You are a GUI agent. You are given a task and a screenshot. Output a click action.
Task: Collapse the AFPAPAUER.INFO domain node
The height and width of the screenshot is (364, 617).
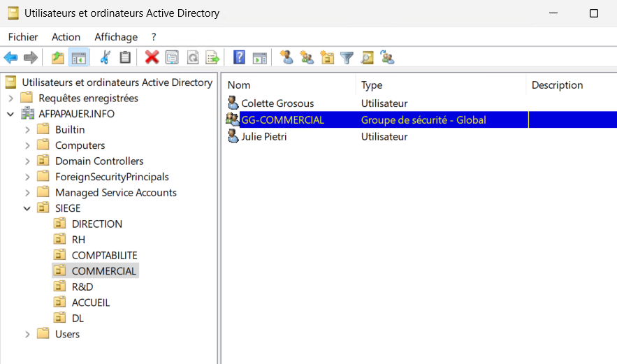pos(11,114)
